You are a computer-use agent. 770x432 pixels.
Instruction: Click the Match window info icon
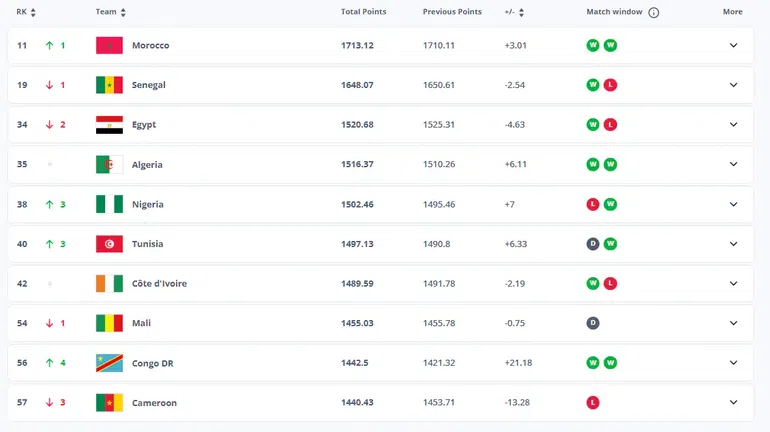[x=654, y=12]
